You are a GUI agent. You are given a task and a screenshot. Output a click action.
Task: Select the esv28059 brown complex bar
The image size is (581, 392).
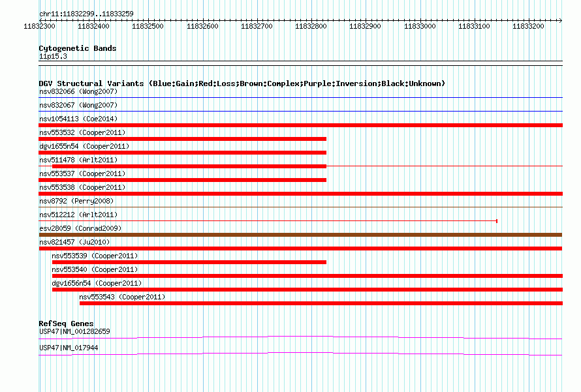[x=300, y=235]
